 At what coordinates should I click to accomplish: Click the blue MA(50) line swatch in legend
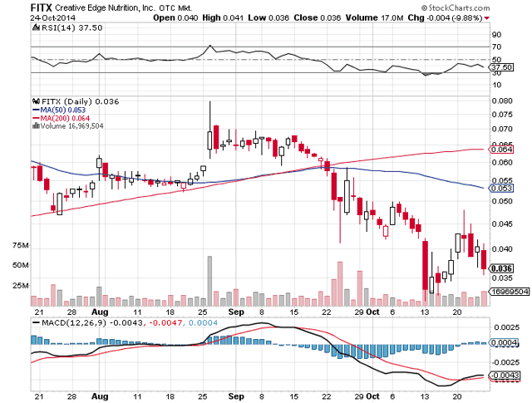36,110
